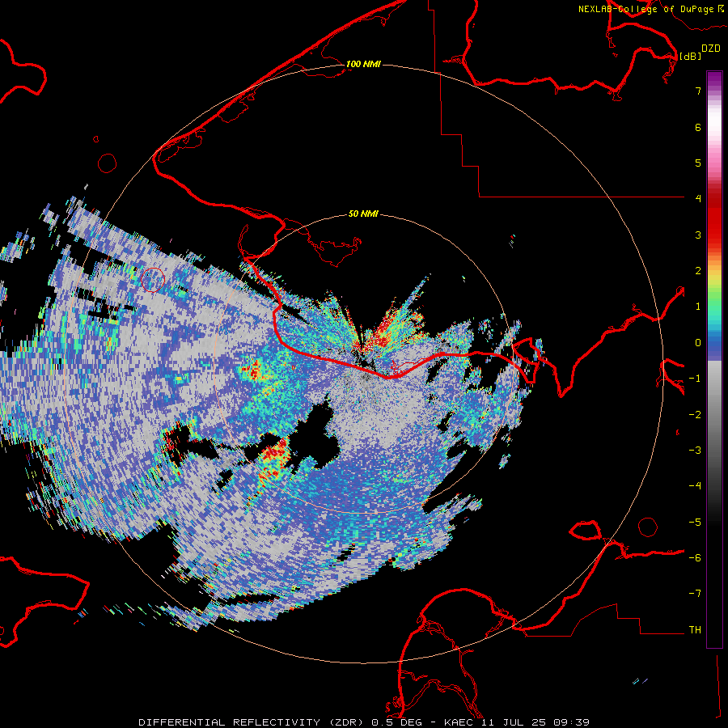Click the KAEC station identifier in the caption
Viewport: 728px width, 728px height.
coord(459,722)
